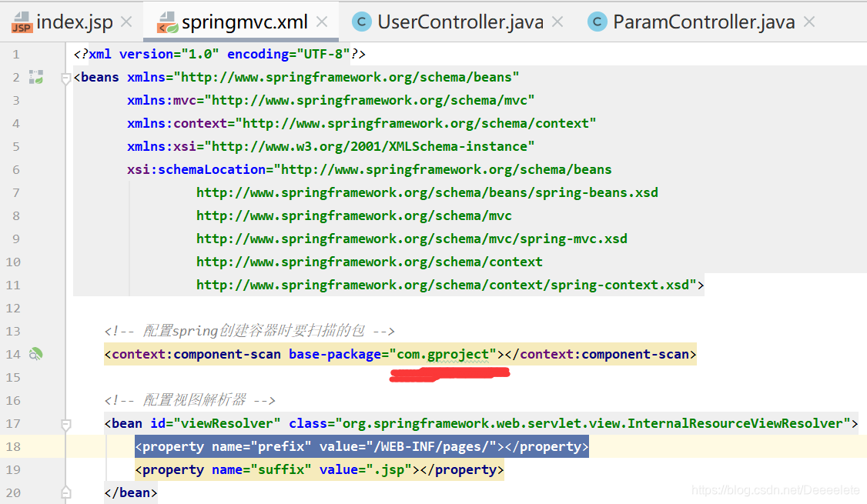The image size is (867, 504).
Task: Click the schema/mvc URL on line 8
Action: (354, 215)
